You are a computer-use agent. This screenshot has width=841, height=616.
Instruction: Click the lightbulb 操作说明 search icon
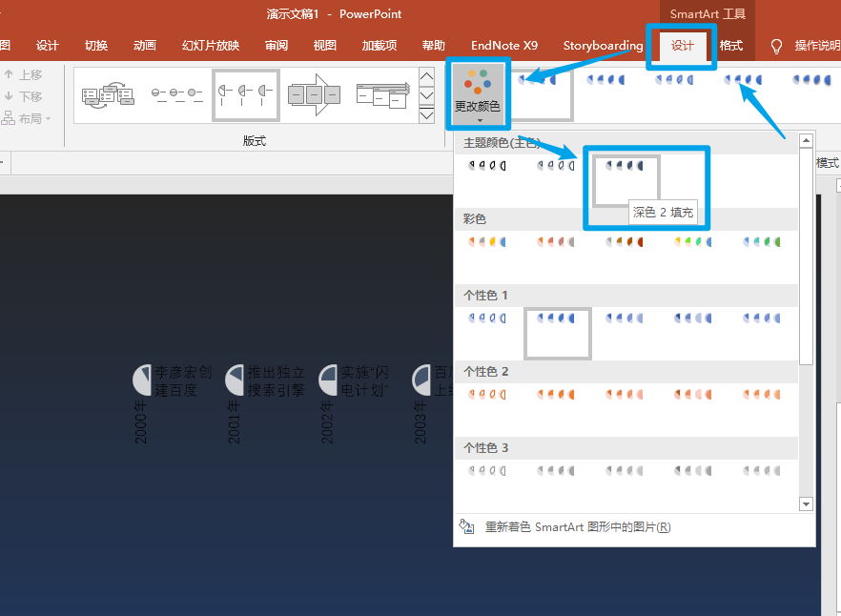(x=776, y=46)
